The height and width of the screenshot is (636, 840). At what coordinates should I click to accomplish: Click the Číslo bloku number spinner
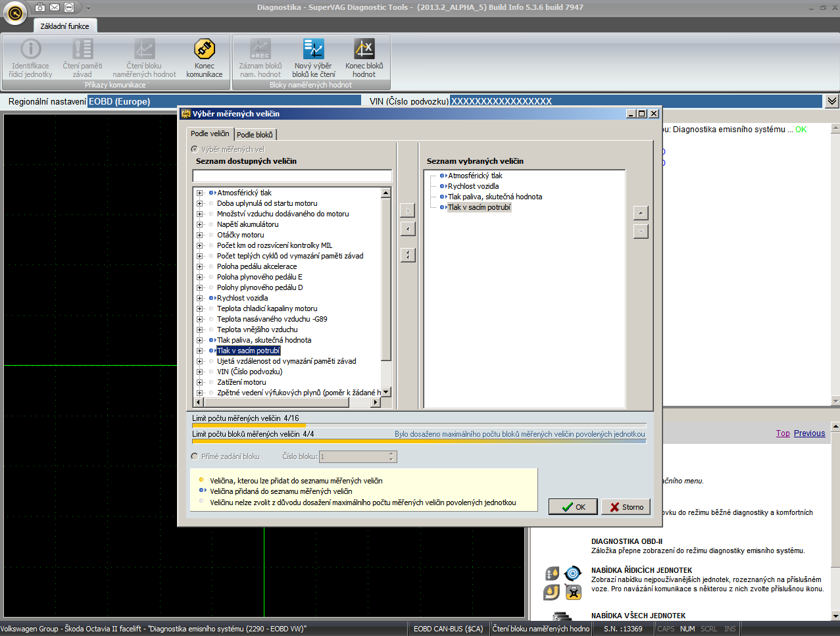pyautogui.click(x=358, y=456)
